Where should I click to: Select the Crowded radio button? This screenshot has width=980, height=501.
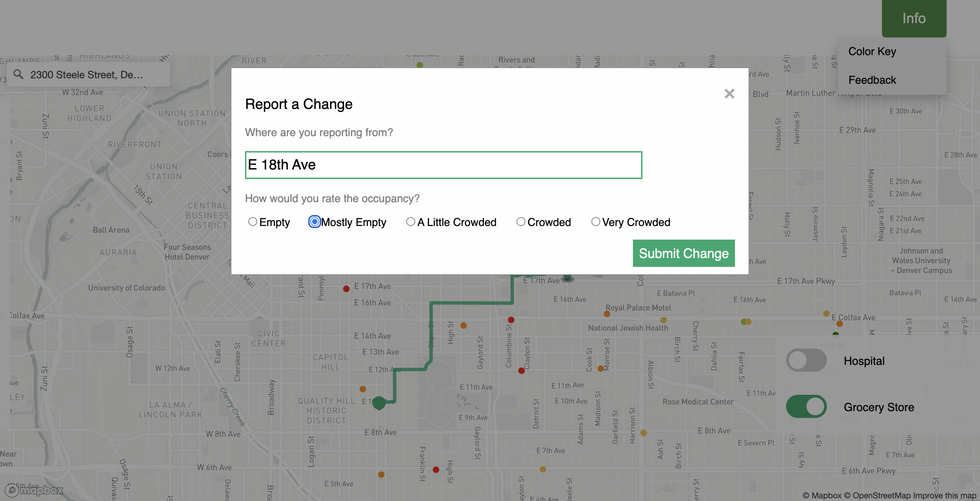pyautogui.click(x=520, y=222)
